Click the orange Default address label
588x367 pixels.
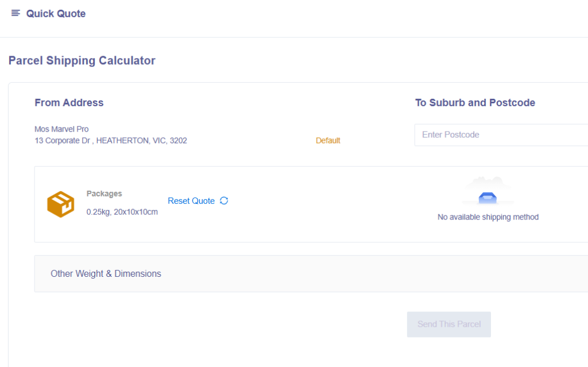(328, 141)
